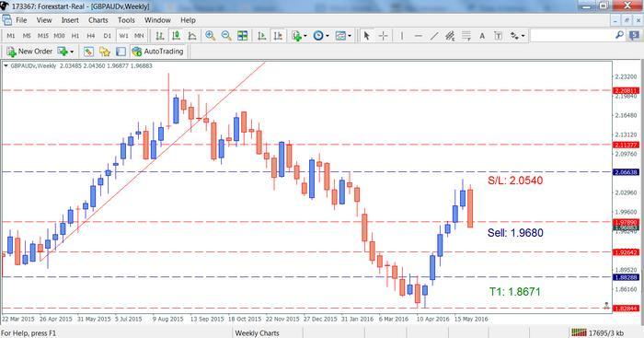Image resolution: width=644 pixels, height=338 pixels.
Task: Open the Market Watch window icon
Action: coord(88,52)
